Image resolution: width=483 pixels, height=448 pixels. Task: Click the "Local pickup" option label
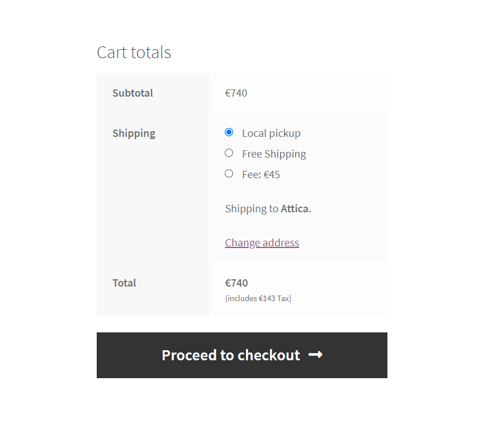(x=271, y=134)
